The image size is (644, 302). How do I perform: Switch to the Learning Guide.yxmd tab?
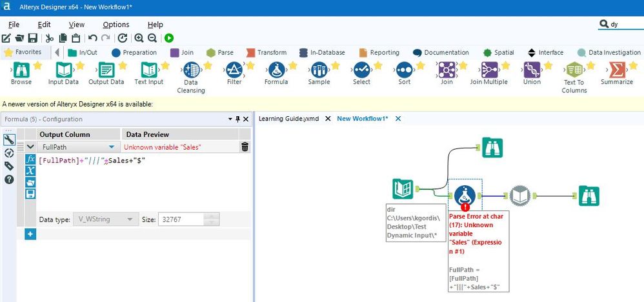[x=288, y=118]
